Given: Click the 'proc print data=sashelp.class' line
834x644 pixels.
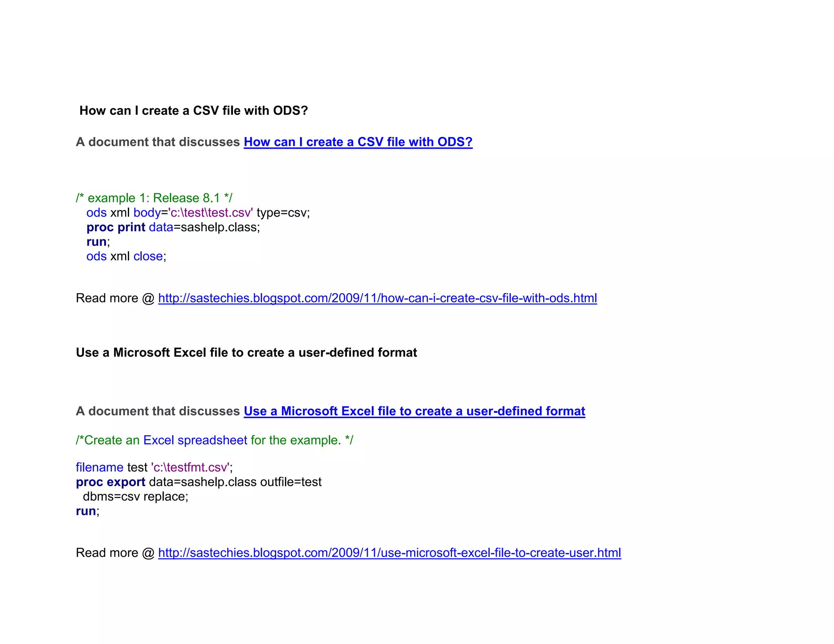Looking at the screenshot, I should click(x=173, y=227).
